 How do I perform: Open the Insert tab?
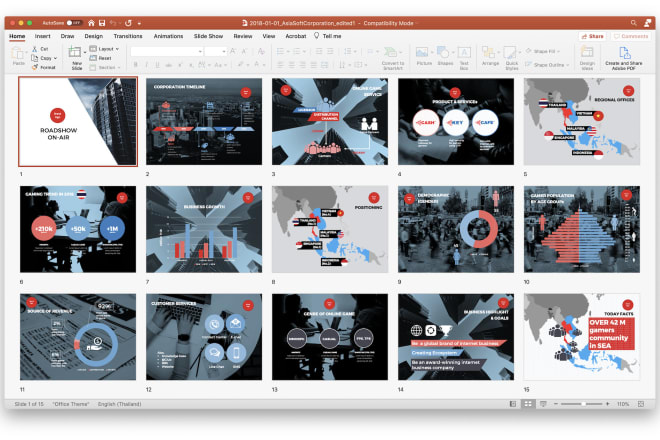tap(43, 36)
